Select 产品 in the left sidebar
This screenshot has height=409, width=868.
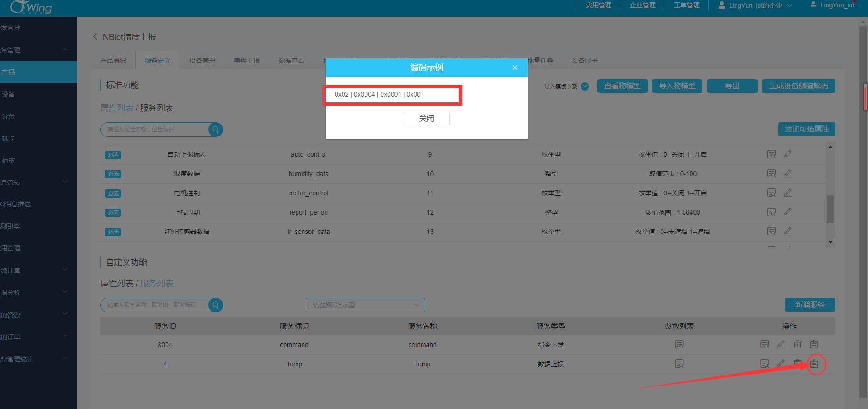click(39, 72)
